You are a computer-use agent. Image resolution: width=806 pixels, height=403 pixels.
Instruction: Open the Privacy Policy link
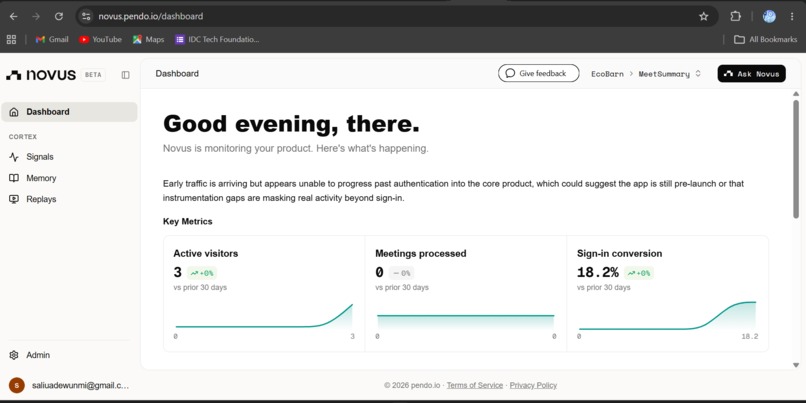point(533,385)
